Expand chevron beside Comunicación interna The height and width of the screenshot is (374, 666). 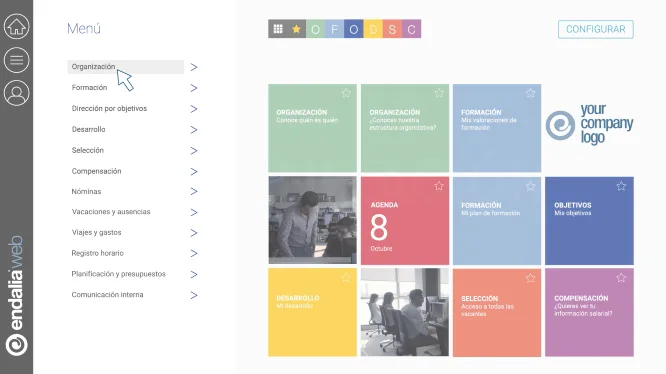(194, 295)
